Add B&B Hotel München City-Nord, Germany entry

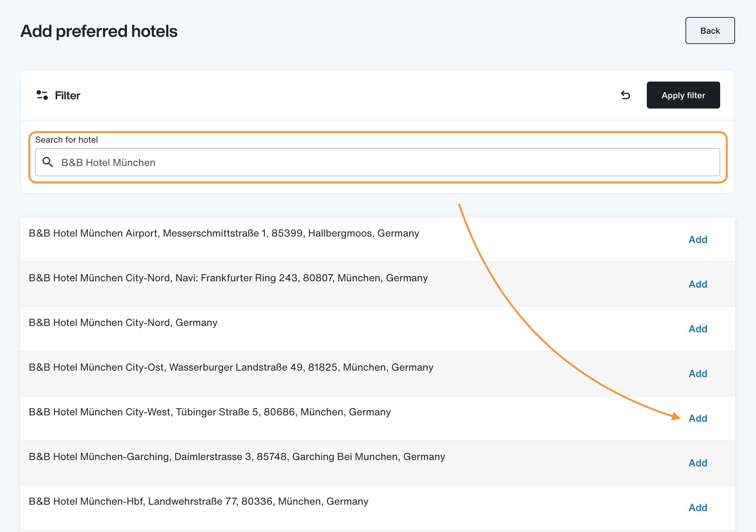click(x=698, y=329)
